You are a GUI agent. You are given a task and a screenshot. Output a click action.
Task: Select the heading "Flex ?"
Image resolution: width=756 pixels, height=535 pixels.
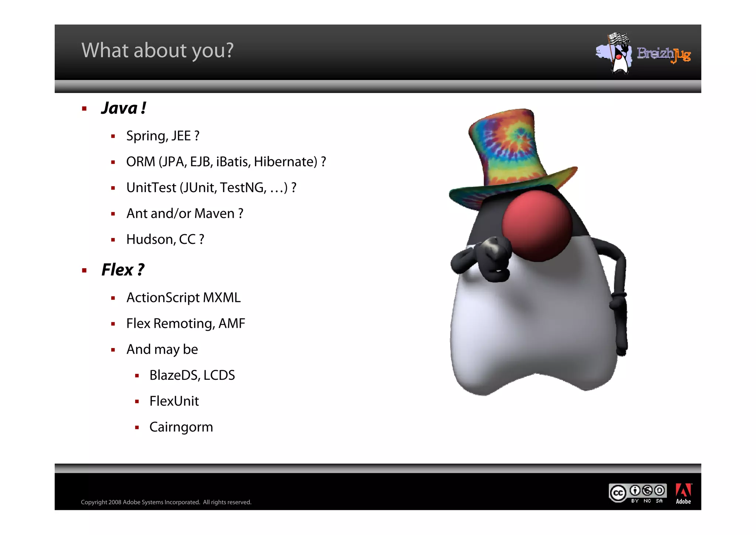123,270
